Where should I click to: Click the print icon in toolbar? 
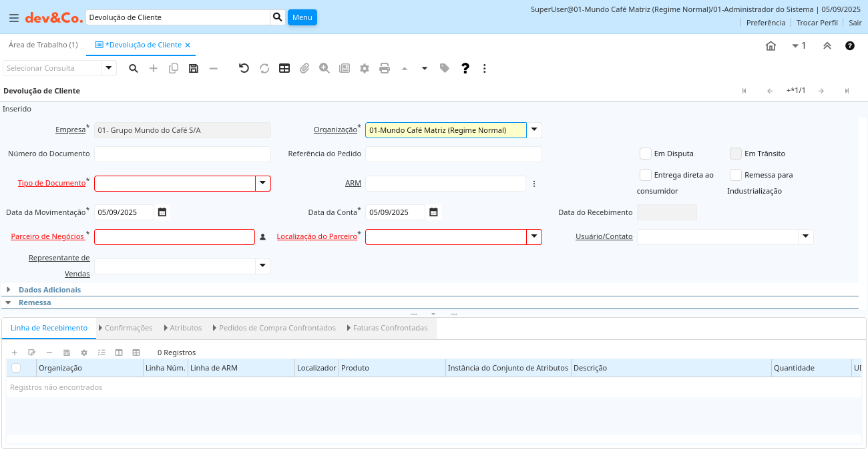pyautogui.click(x=385, y=68)
